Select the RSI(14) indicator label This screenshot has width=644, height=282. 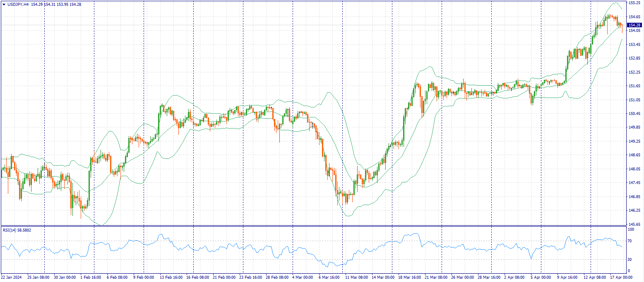click(11, 230)
